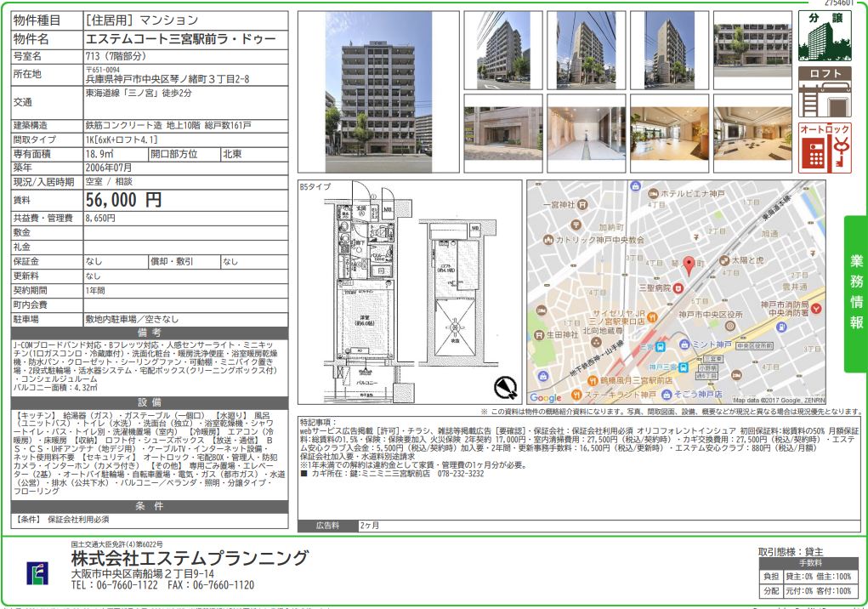
Task: Click the ホテルピエナ神戸 hotel marker
Action: 653,194
